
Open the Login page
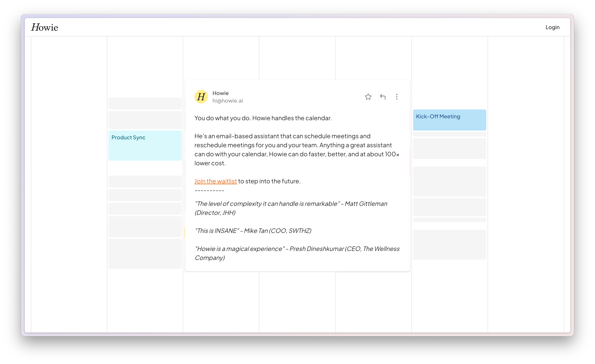552,27
